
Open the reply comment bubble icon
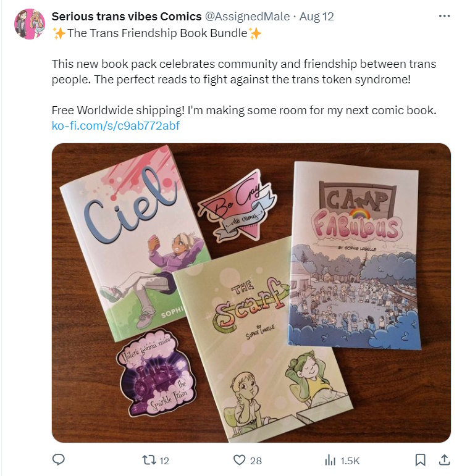tap(58, 460)
